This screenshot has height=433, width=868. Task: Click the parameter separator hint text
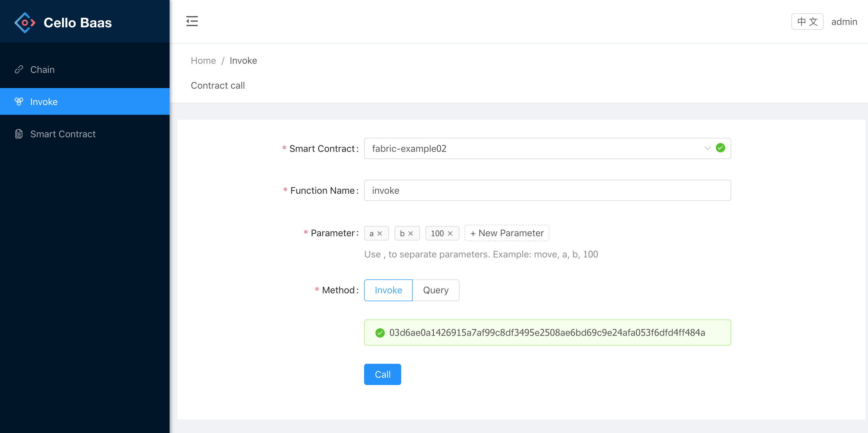[481, 254]
